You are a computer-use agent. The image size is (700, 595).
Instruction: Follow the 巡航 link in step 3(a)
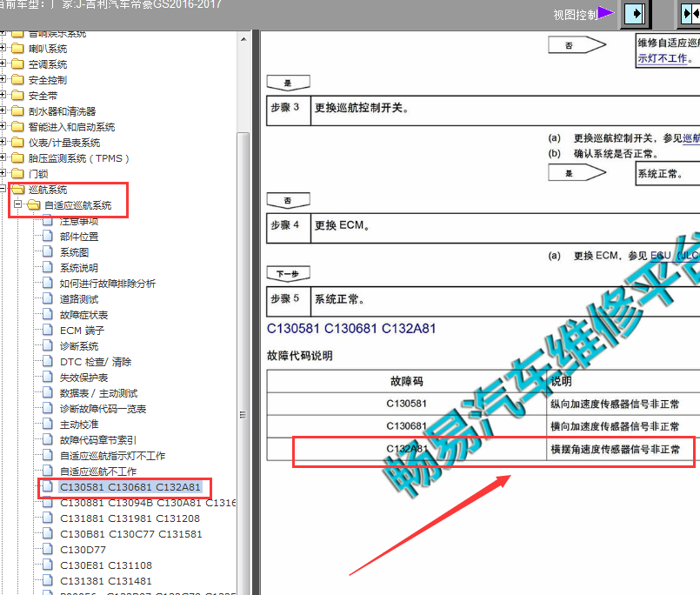click(x=691, y=138)
